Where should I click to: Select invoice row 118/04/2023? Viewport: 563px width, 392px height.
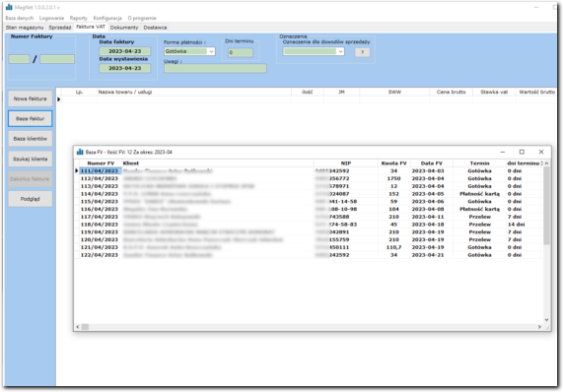pos(309,224)
